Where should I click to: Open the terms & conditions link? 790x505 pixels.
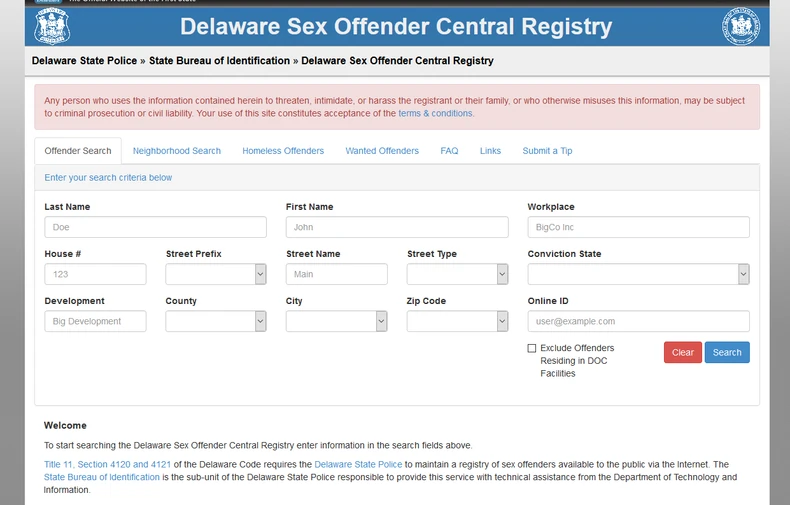(x=435, y=114)
